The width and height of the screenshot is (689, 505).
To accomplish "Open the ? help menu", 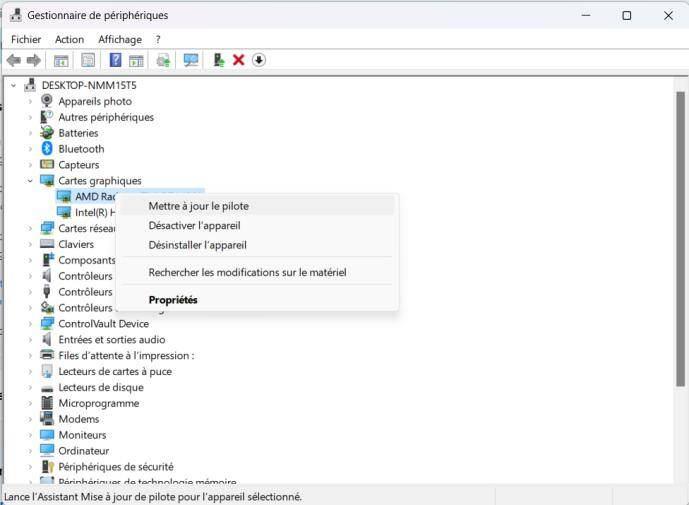I will (x=158, y=39).
